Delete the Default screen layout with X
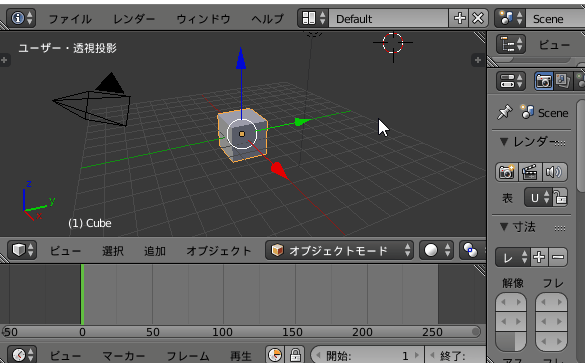Viewport: 585px width, 363px height. 478,18
